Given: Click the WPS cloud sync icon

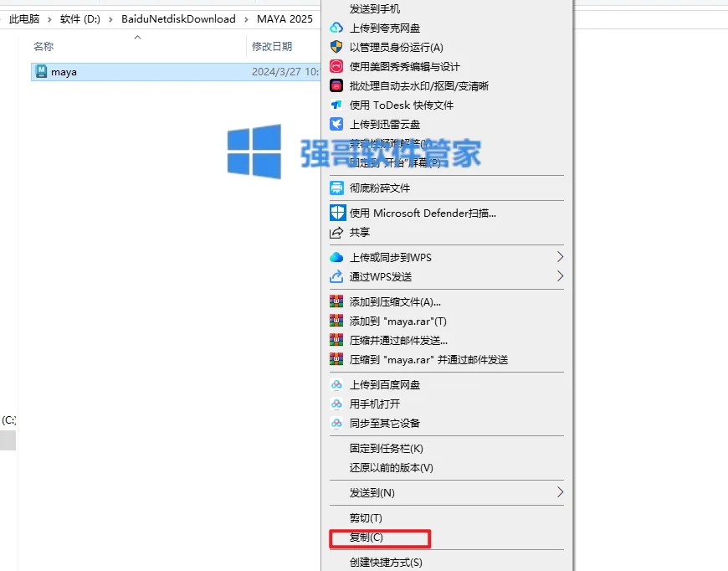Looking at the screenshot, I should coord(336,257).
